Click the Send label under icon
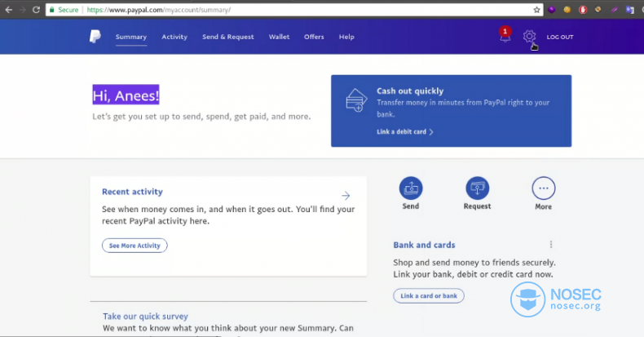Viewport: 644px width, 337px height. click(x=411, y=206)
